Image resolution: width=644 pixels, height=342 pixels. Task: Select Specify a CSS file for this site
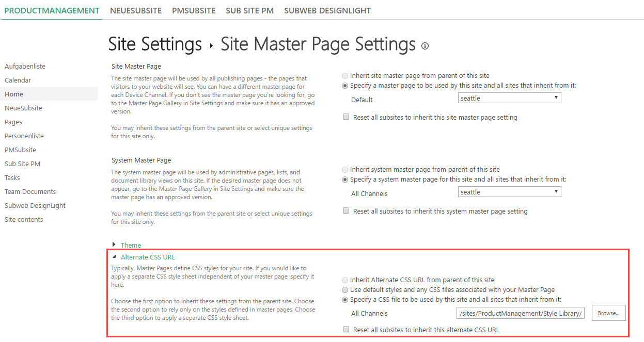click(345, 300)
